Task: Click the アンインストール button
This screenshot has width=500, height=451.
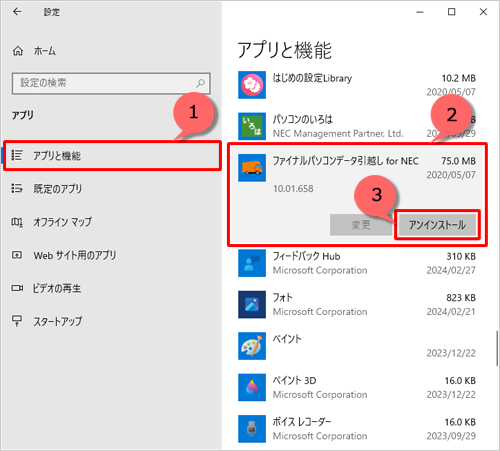Action: pyautogui.click(x=437, y=225)
